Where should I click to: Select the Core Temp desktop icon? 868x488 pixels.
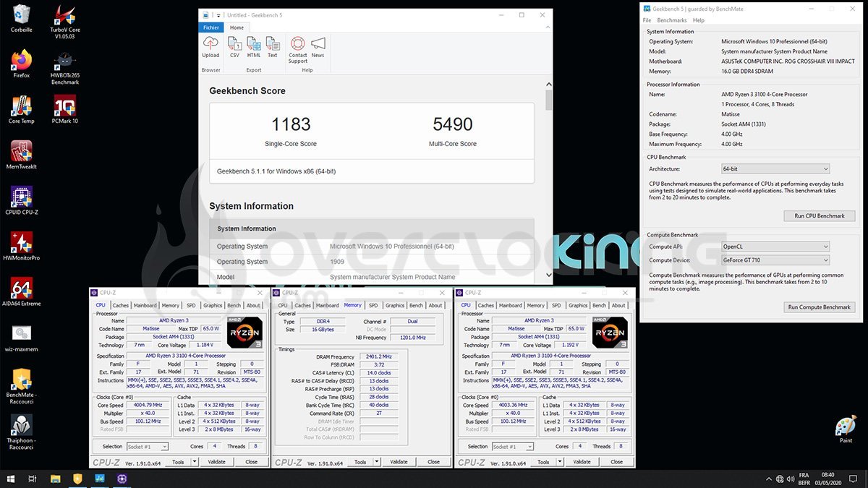(22, 110)
